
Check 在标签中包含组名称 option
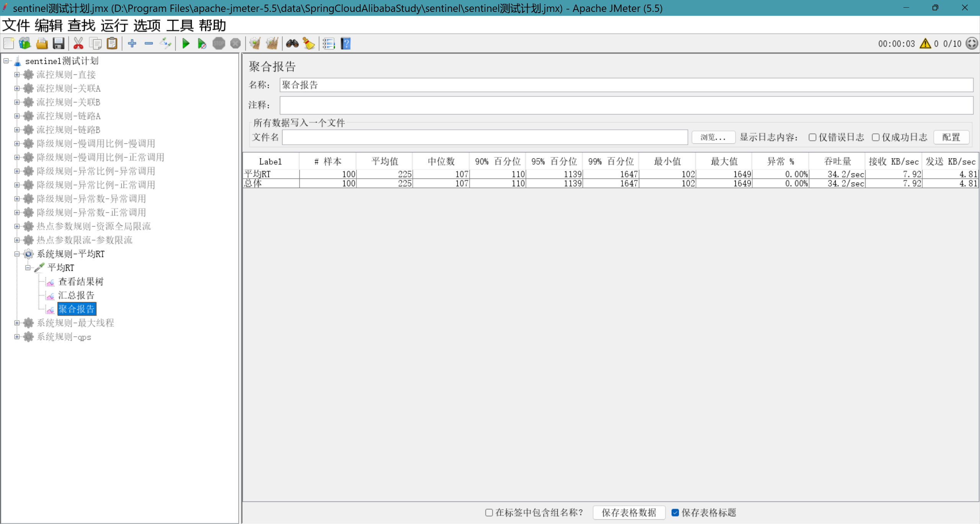point(488,513)
